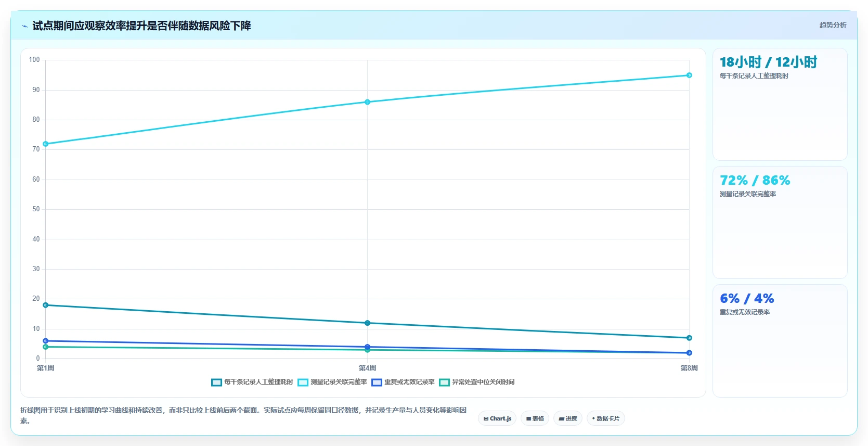This screenshot has height=446, width=868.
Task: Click the 表格 tag chip
Action: pos(535,418)
